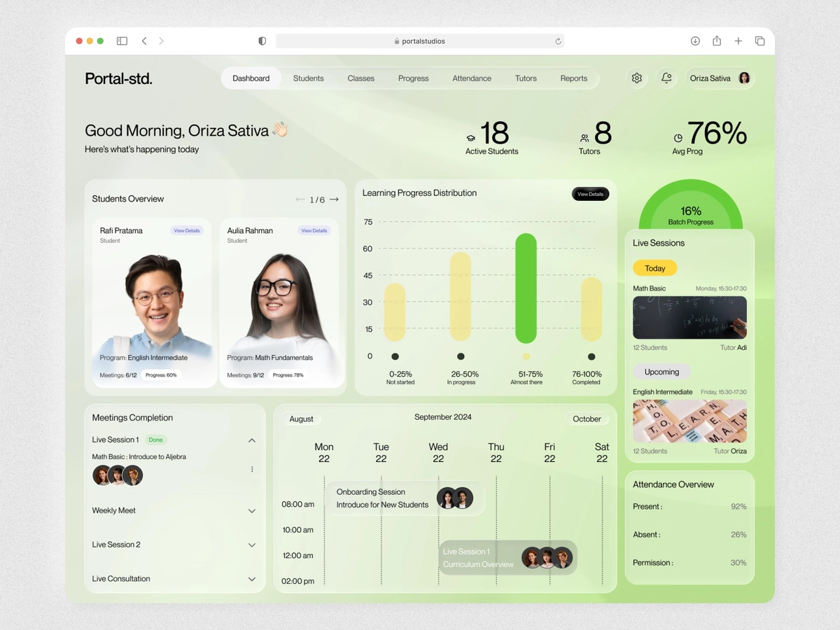The width and height of the screenshot is (840, 630).
Task: Click the green 51-75% progress bar
Action: point(526,288)
